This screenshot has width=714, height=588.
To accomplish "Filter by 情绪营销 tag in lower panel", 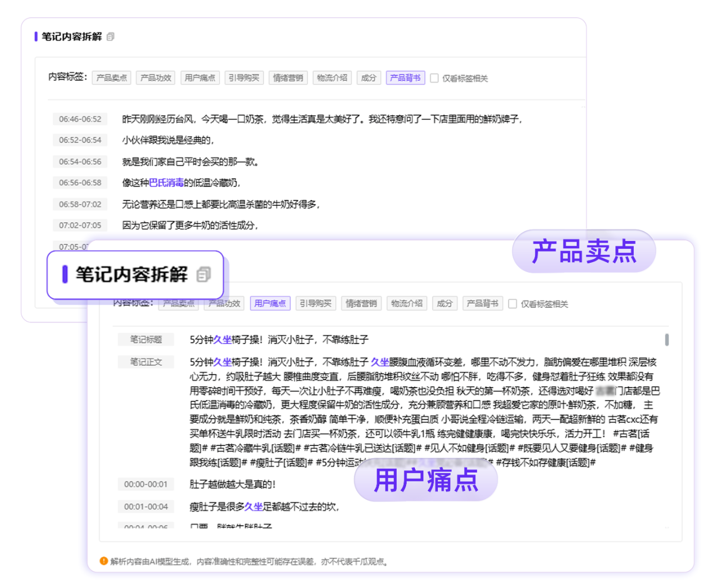I will coord(361,303).
